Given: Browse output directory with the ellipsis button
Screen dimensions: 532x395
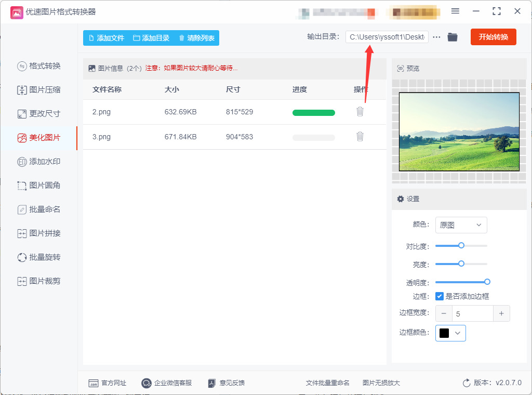Looking at the screenshot, I should click(x=436, y=37).
